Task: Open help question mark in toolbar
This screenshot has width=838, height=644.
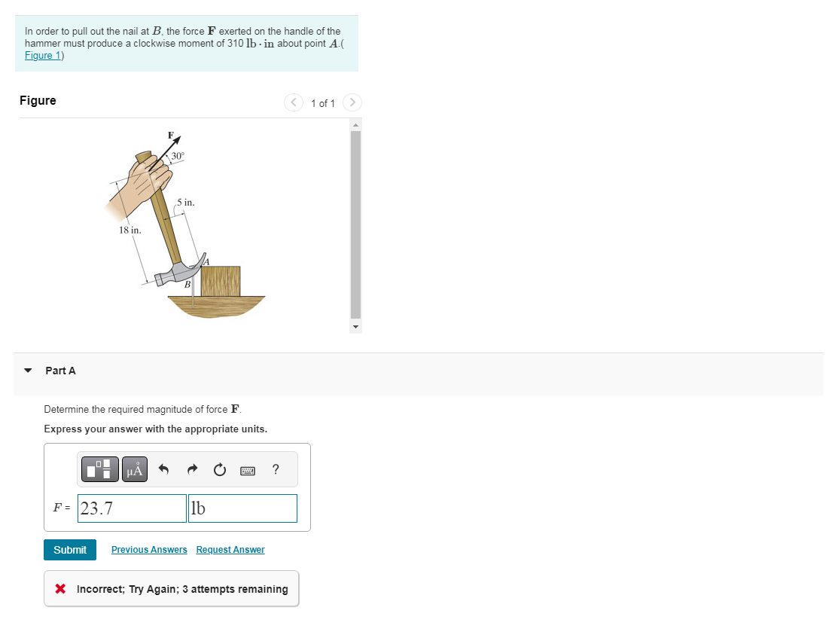Action: [x=276, y=469]
